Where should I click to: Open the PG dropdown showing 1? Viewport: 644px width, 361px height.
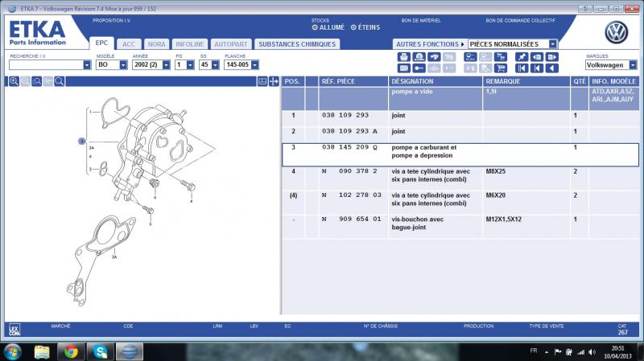tap(190, 65)
